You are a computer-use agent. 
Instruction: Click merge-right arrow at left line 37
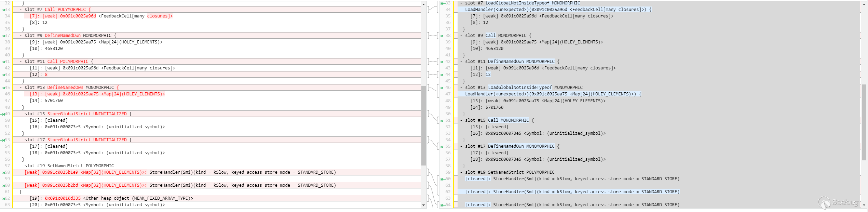3,36
